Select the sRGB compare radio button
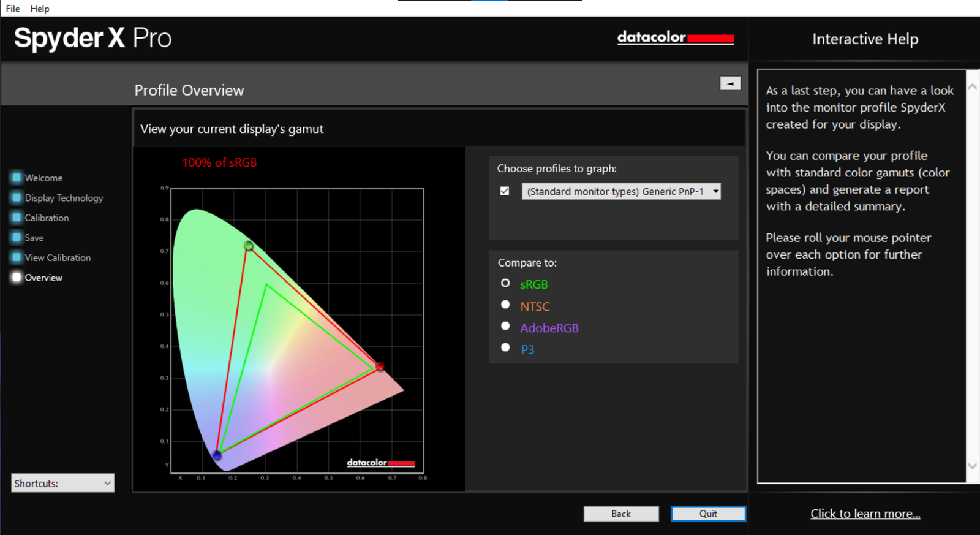The image size is (980, 535). [505, 283]
